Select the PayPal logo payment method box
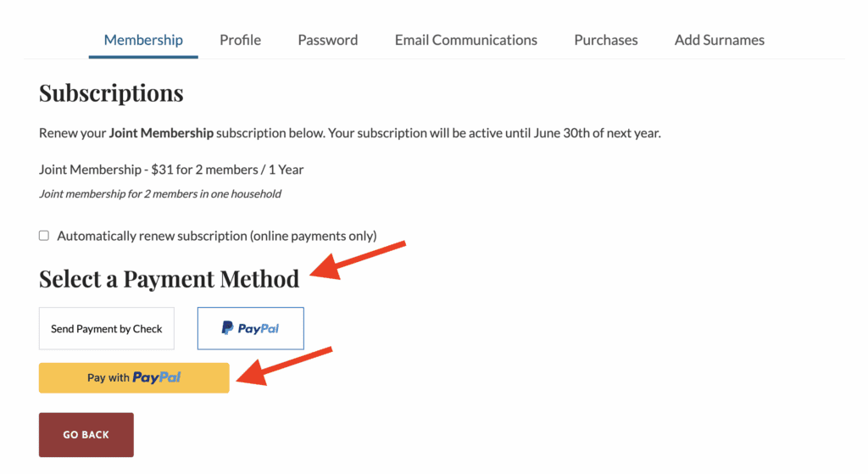868x474 pixels. [x=250, y=328]
